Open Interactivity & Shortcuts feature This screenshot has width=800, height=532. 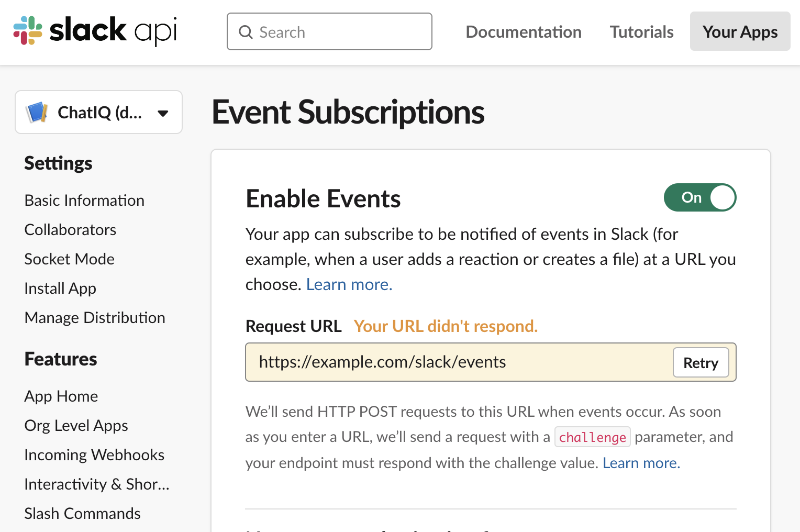(x=97, y=484)
